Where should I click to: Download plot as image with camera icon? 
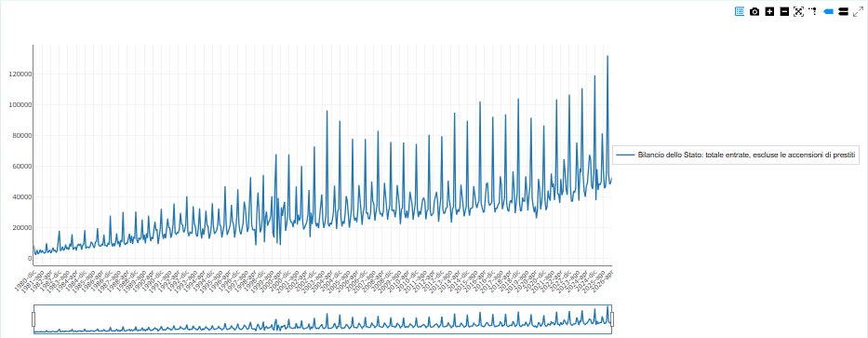(x=754, y=11)
